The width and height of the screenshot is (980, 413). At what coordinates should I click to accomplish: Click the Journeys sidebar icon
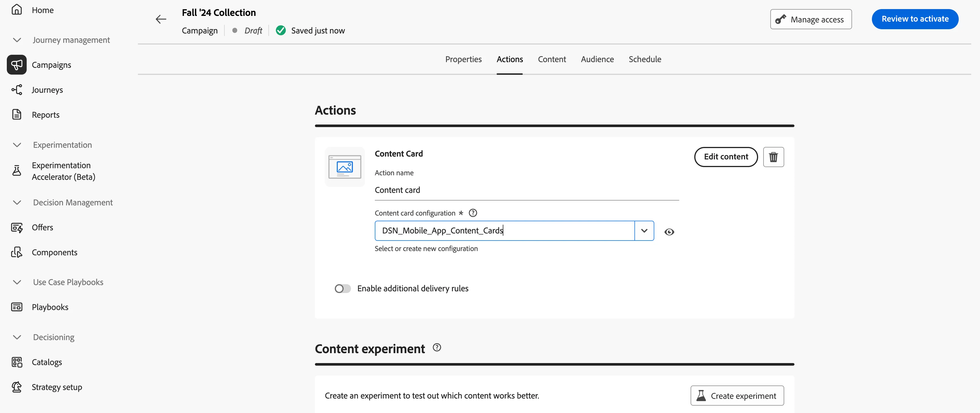17,90
